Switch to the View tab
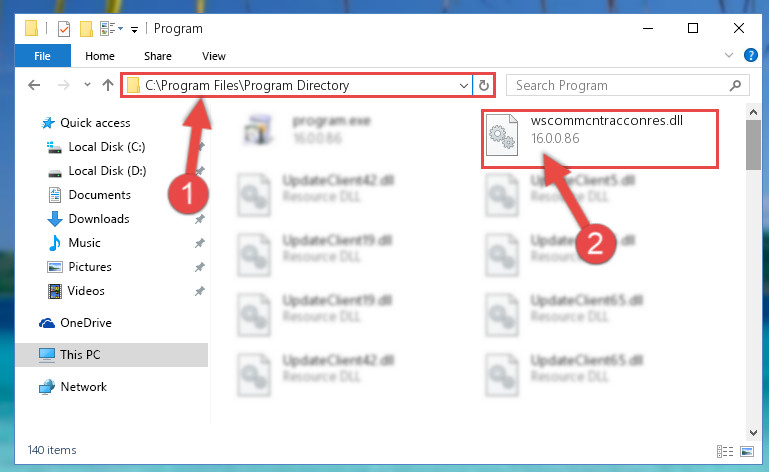The height and width of the screenshot is (472, 769). 214,56
